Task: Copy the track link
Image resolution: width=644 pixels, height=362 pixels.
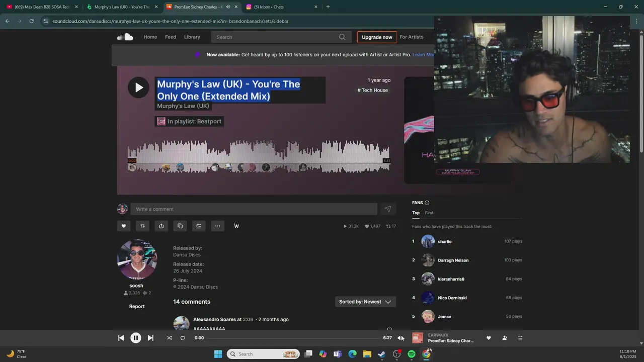Action: point(180,226)
